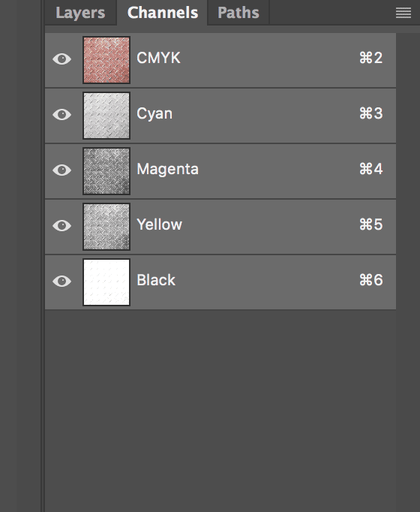This screenshot has height=512, width=420.
Task: Select the Yellow channel name
Action: click(x=160, y=224)
